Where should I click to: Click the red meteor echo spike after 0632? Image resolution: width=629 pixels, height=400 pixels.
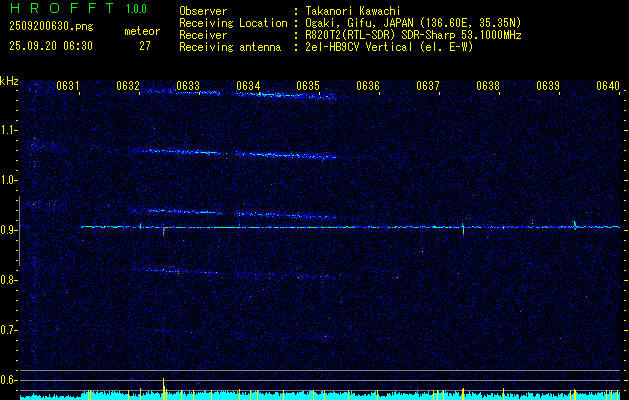point(164,230)
